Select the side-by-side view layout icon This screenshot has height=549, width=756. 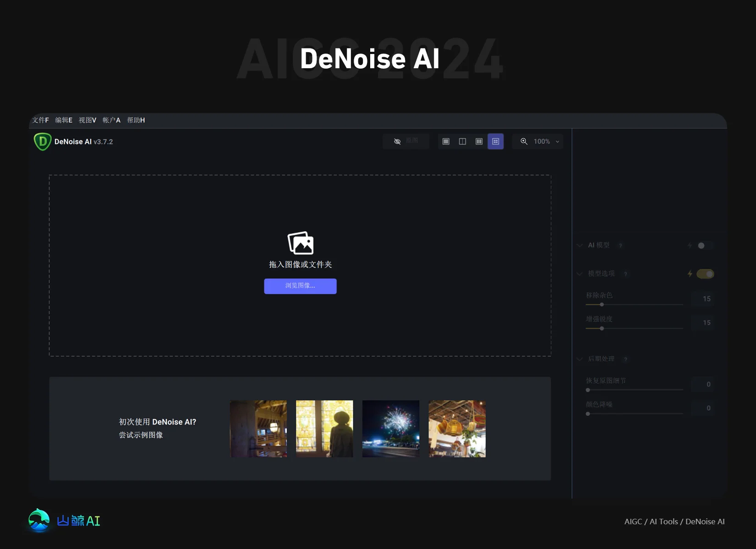479,141
